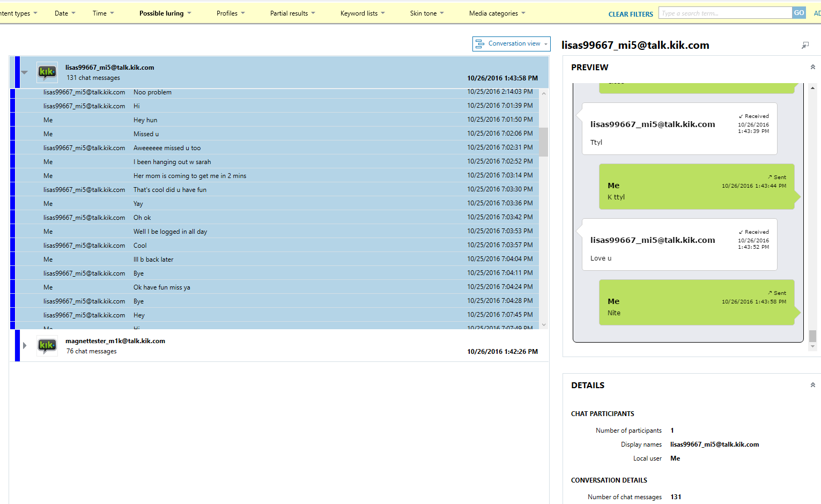This screenshot has width=821, height=504.
Task: Collapse the PREVIEW panel with its chevron
Action: (x=812, y=67)
